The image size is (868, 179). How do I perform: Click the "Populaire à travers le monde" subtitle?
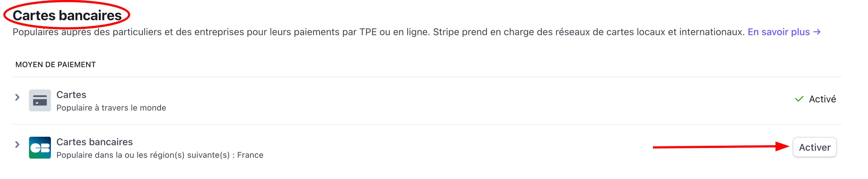tap(111, 108)
